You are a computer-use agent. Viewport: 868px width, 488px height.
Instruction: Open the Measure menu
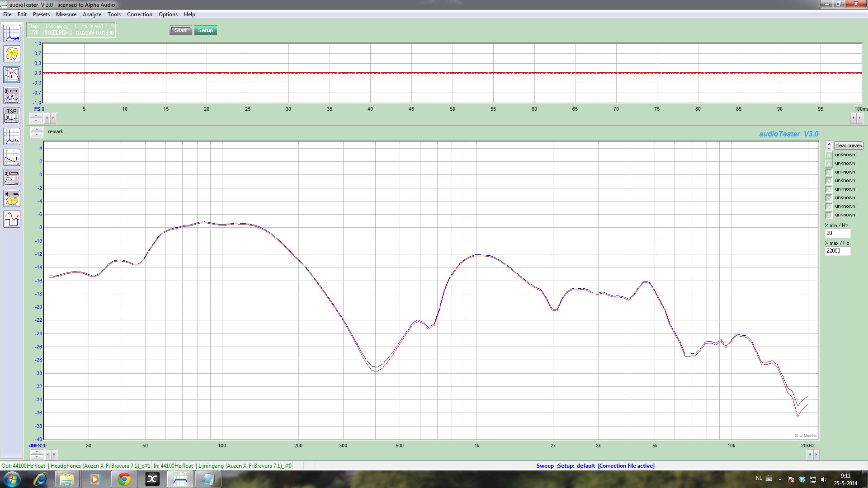66,14
